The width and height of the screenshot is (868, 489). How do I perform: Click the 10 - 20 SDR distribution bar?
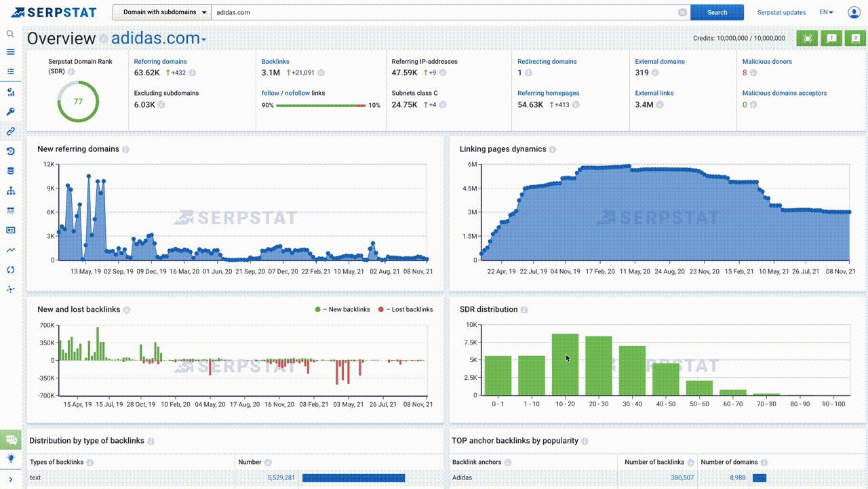point(565,364)
